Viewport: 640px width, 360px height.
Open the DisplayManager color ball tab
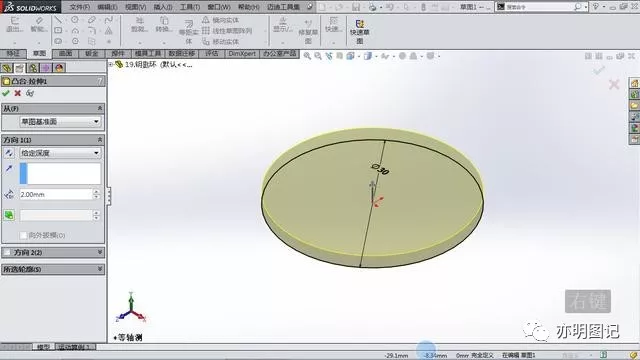(59, 68)
